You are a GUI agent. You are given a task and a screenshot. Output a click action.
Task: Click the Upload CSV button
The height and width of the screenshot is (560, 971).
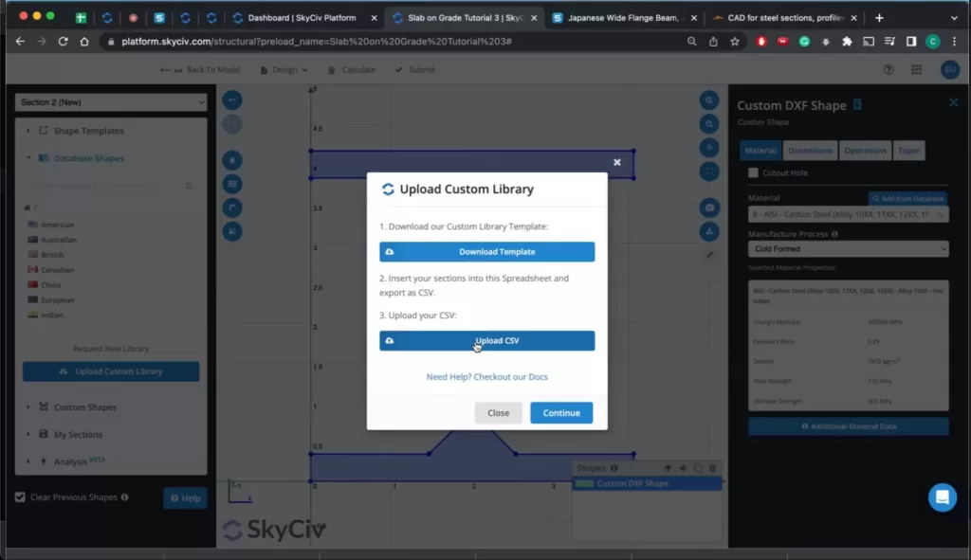tap(486, 340)
